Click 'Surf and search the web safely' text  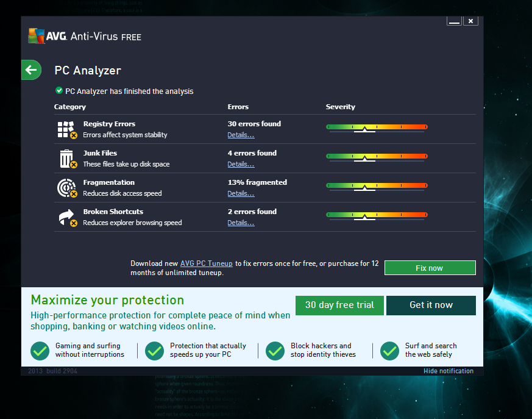[x=431, y=350]
